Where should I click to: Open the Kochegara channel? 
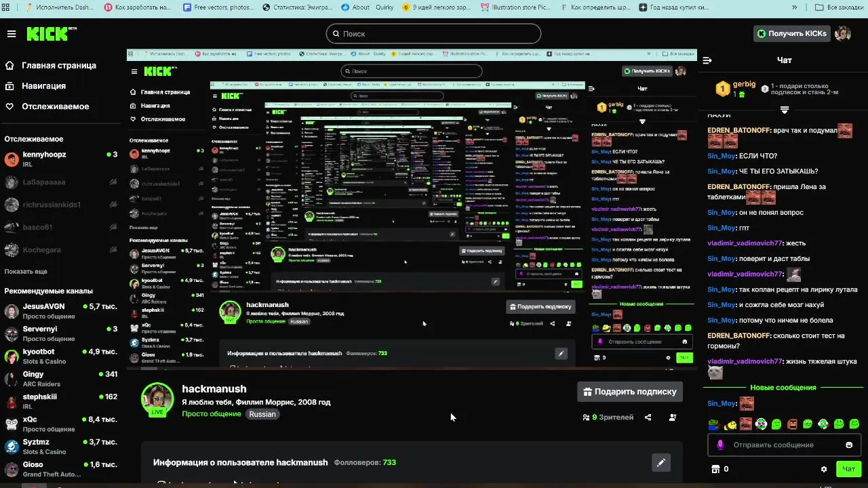click(x=61, y=249)
